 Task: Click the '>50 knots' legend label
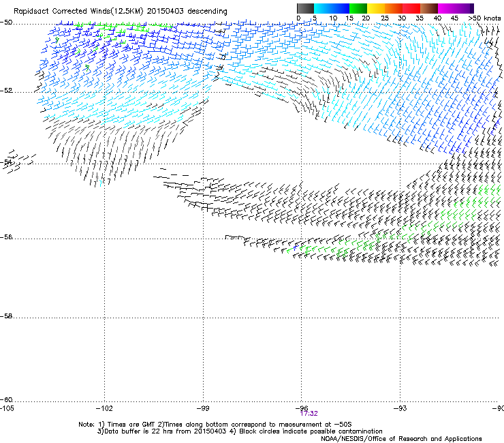[x=484, y=18]
